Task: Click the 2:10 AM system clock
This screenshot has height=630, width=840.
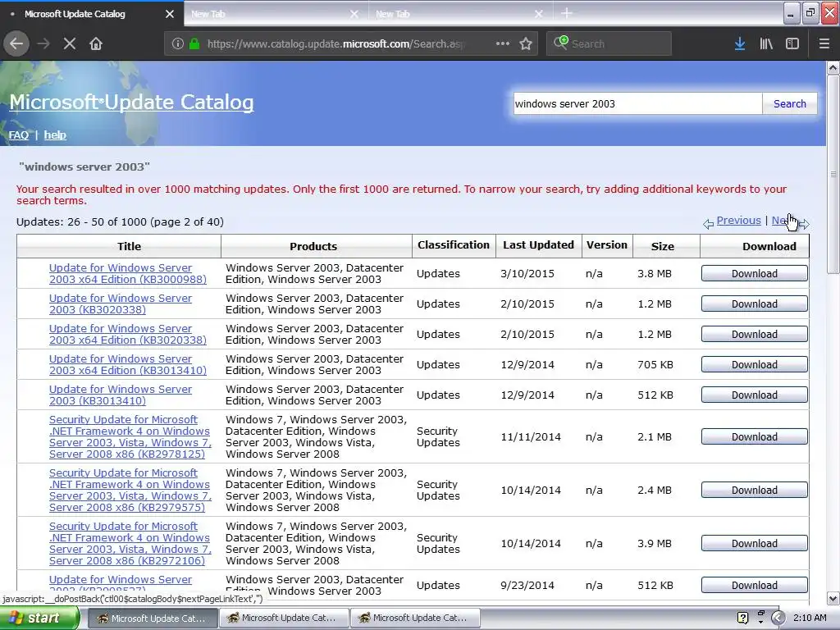Action: coord(810,619)
